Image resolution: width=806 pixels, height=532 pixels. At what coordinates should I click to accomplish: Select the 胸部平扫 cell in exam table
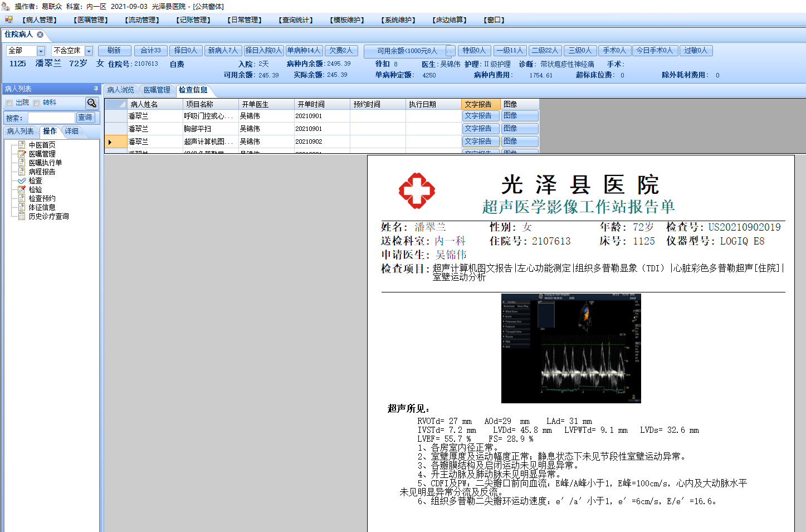(x=211, y=129)
